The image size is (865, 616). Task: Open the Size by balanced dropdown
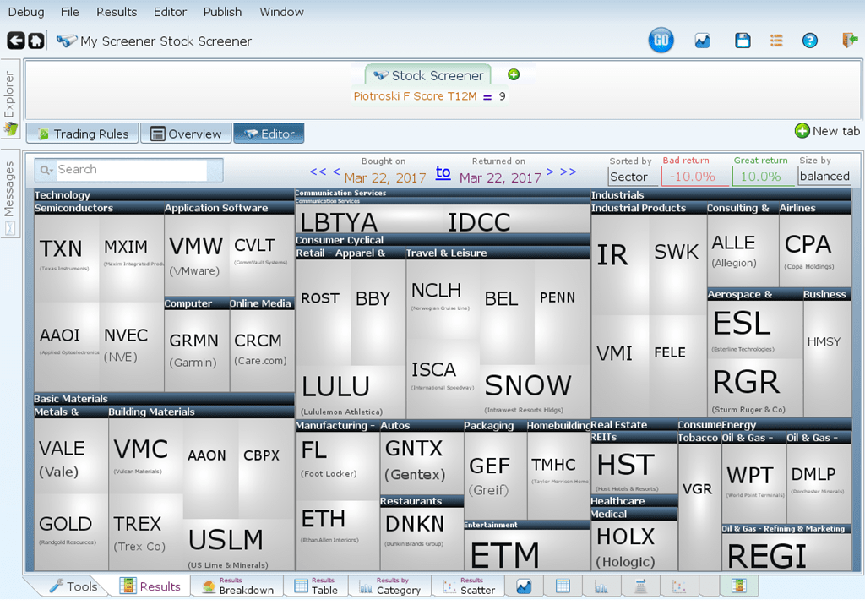pos(824,176)
